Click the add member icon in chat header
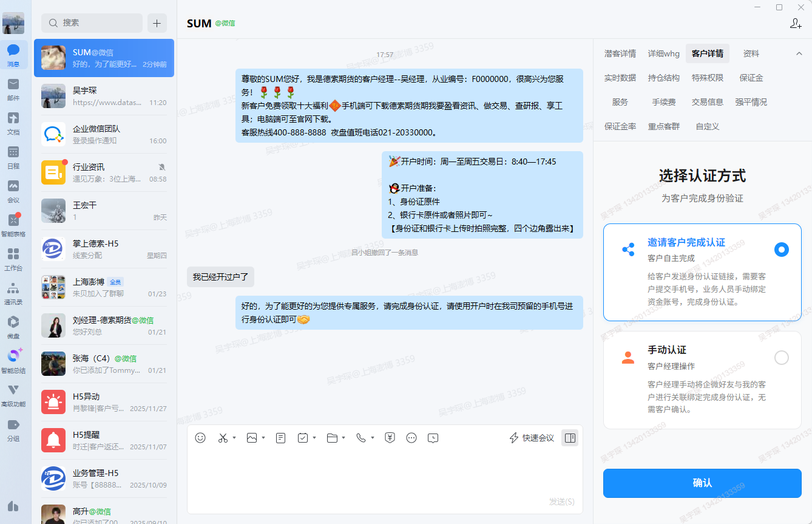Screen dimensions: 812x524 coord(796,23)
